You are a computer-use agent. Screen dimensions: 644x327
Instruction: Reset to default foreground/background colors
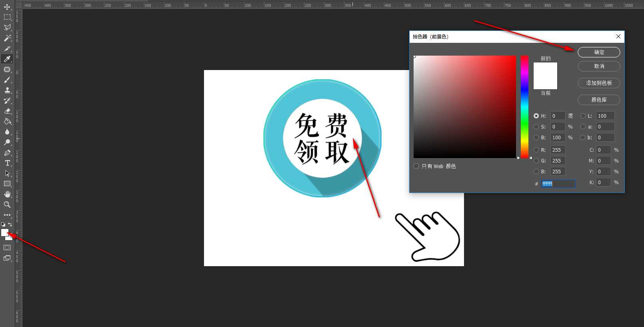click(x=3, y=225)
